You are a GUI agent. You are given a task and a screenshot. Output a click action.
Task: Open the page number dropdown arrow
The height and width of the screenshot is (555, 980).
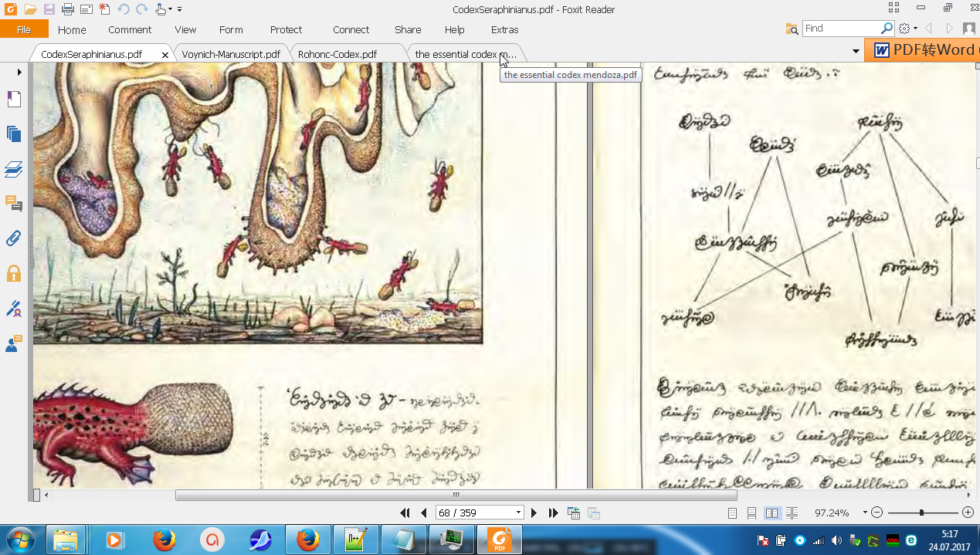[518, 513]
